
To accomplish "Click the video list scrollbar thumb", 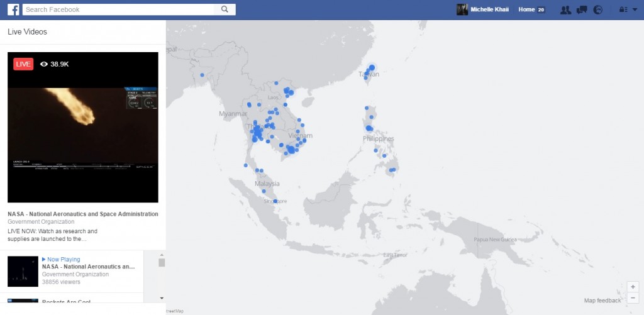I will (162, 263).
